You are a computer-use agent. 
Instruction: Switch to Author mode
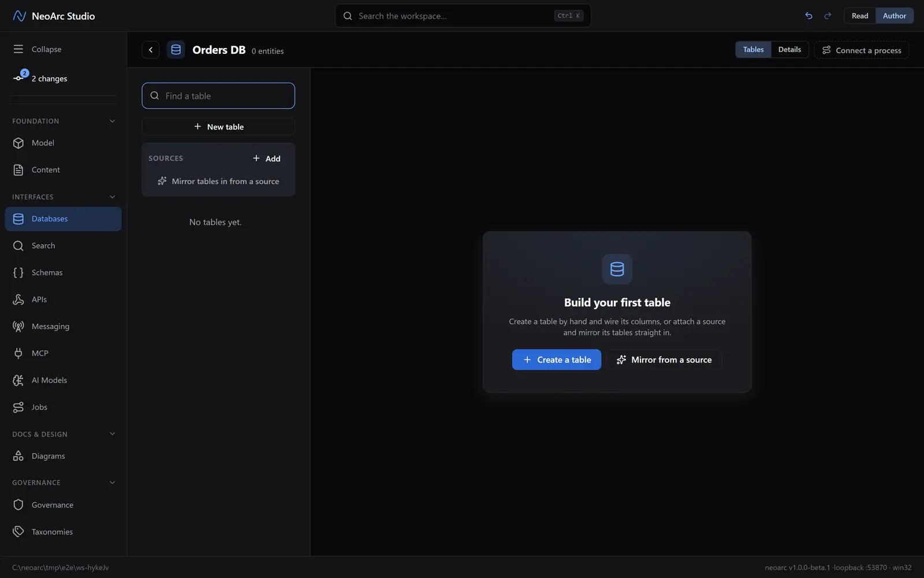tap(895, 16)
